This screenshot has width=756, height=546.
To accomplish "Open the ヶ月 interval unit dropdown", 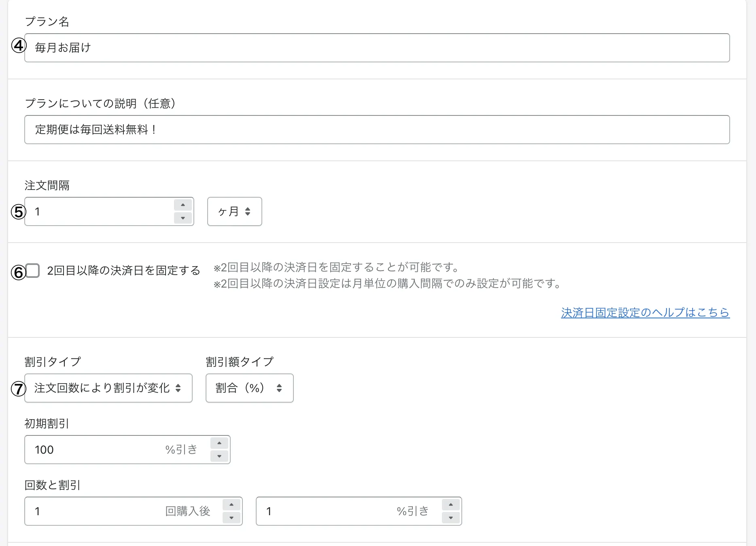I will (x=234, y=211).
